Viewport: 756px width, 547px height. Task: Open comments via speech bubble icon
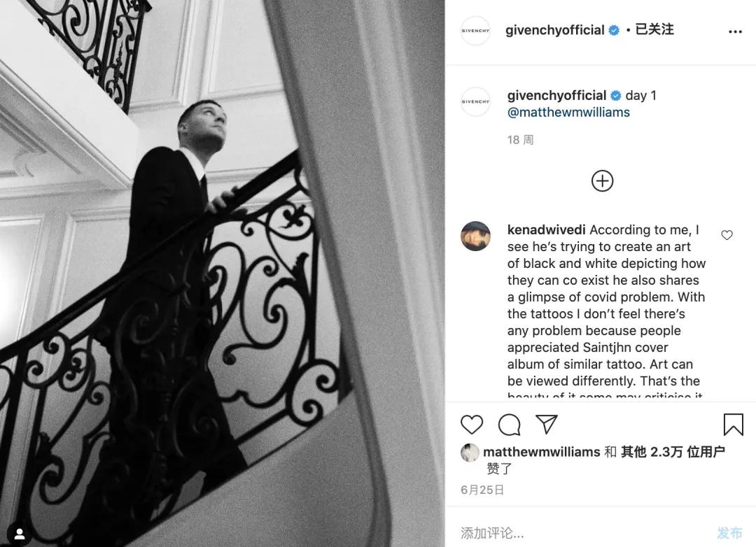[509, 425]
